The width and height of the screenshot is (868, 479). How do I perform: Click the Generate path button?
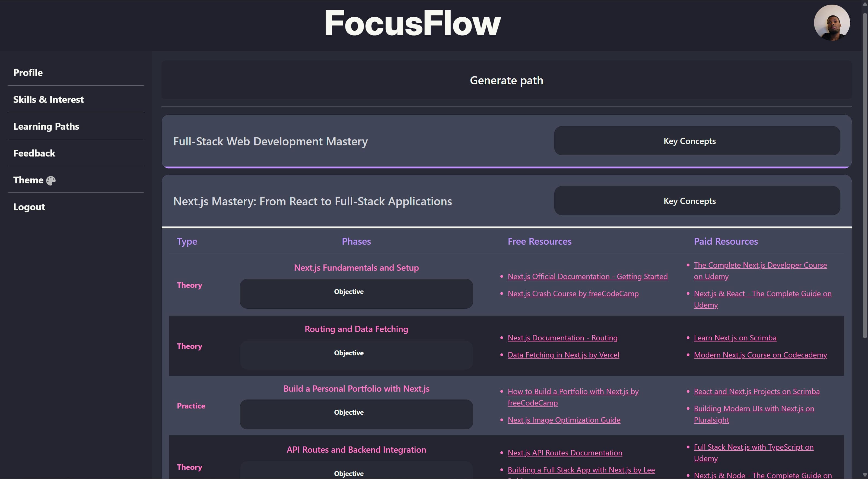(x=506, y=80)
